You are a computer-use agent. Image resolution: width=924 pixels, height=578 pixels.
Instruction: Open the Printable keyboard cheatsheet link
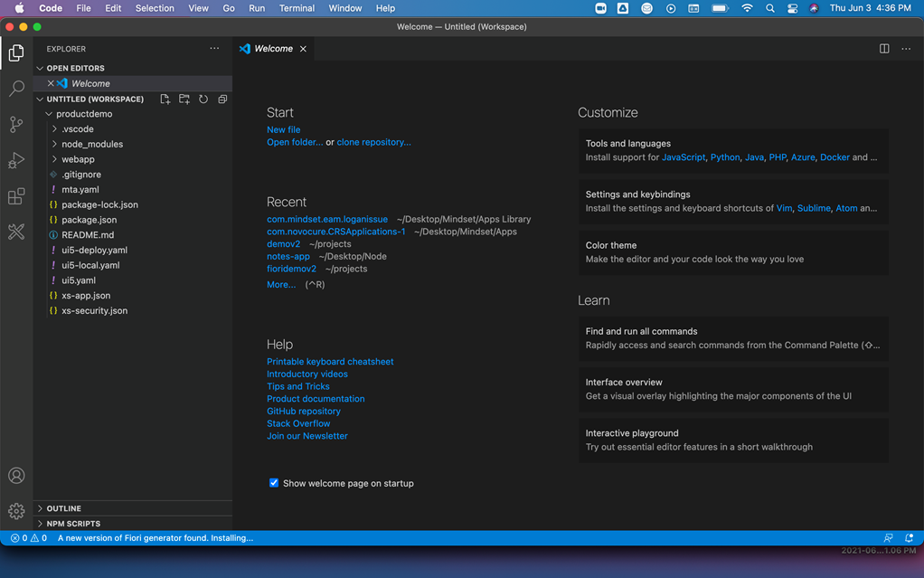click(330, 362)
